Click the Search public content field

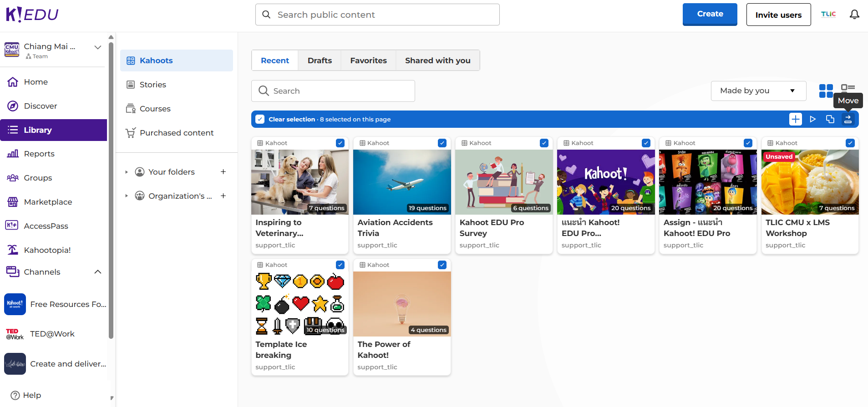(378, 15)
